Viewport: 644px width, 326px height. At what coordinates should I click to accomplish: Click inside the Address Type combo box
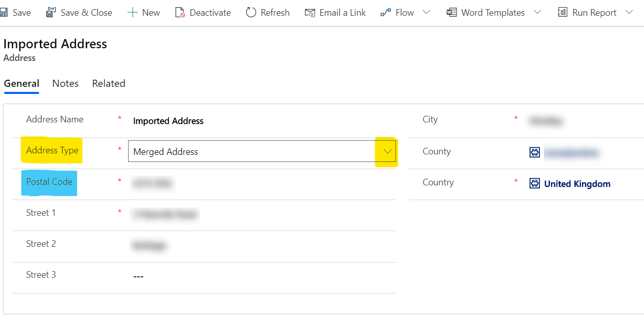click(x=229, y=151)
